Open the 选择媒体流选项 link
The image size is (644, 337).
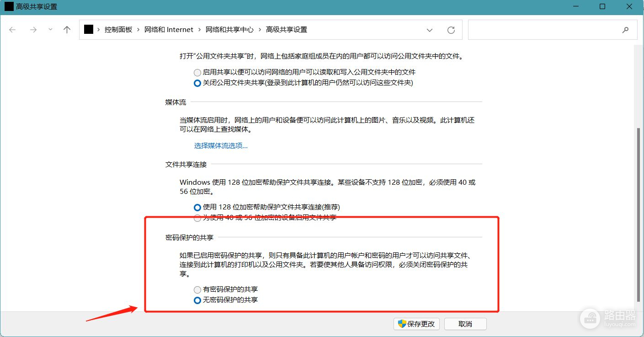tap(221, 146)
